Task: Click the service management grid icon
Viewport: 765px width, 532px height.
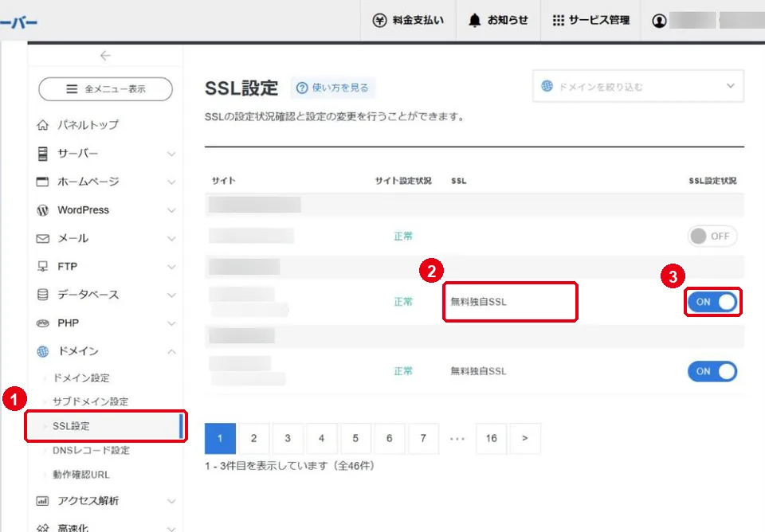Action: [x=558, y=20]
